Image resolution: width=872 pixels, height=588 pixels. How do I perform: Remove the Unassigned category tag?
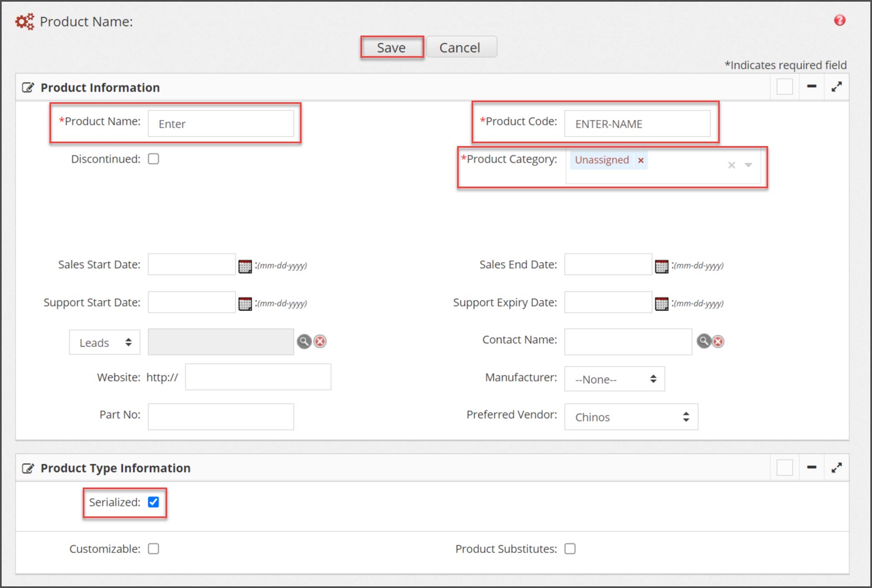[640, 160]
